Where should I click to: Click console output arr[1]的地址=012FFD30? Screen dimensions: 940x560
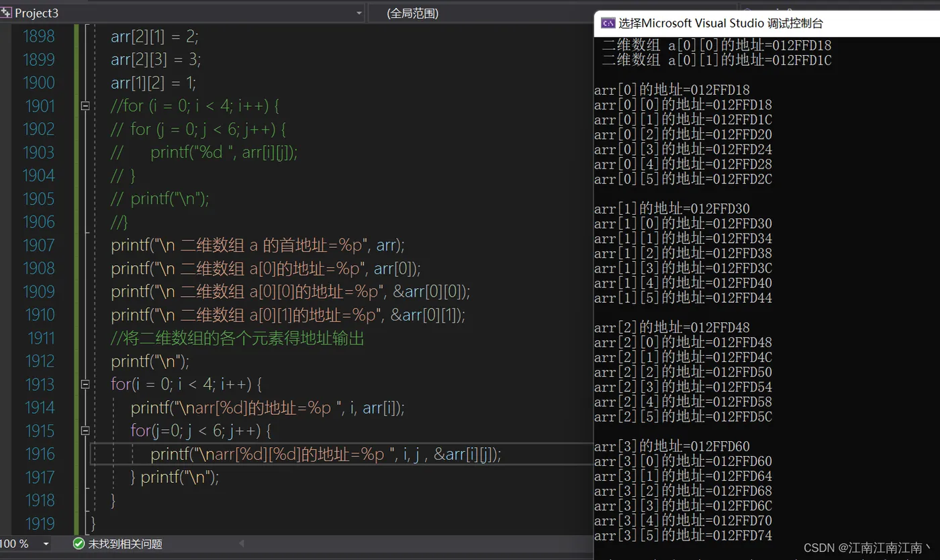tap(672, 209)
